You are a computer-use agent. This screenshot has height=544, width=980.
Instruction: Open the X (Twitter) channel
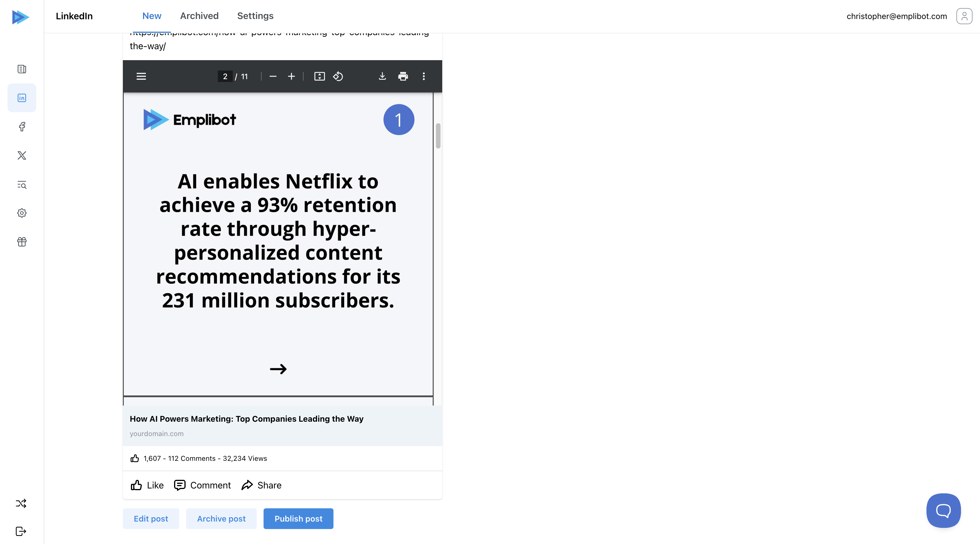click(21, 155)
